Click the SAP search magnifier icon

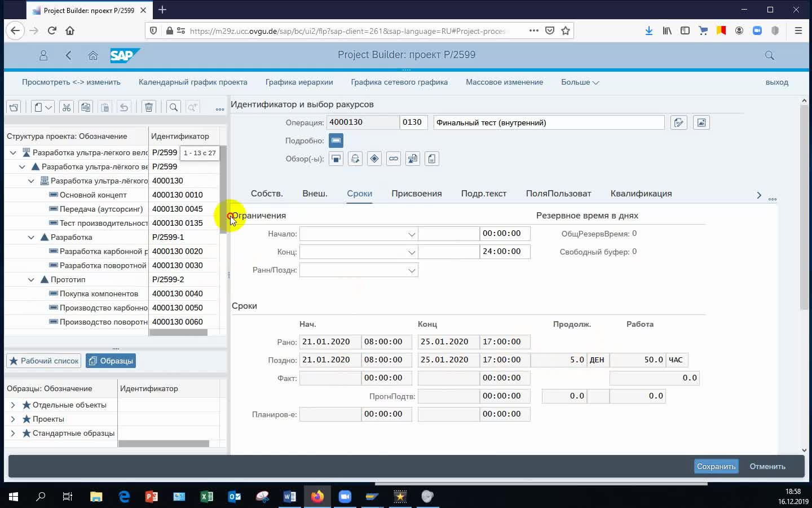(770, 55)
